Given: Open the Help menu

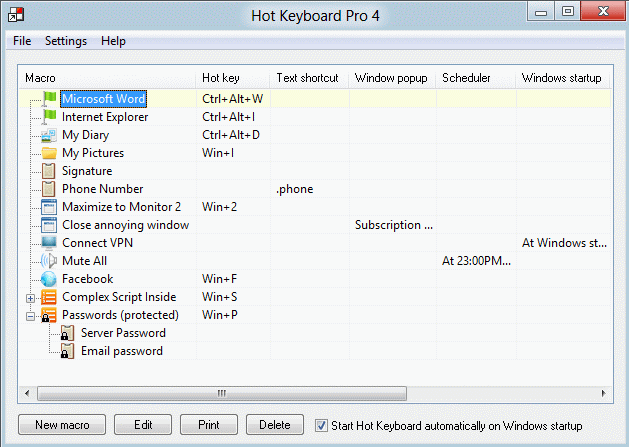Looking at the screenshot, I should [x=114, y=41].
